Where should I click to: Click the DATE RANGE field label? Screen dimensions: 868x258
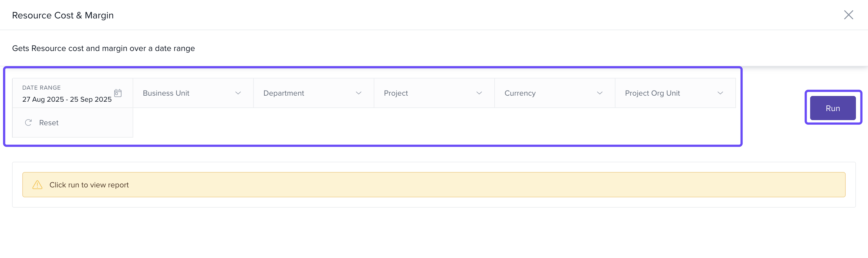[x=42, y=88]
